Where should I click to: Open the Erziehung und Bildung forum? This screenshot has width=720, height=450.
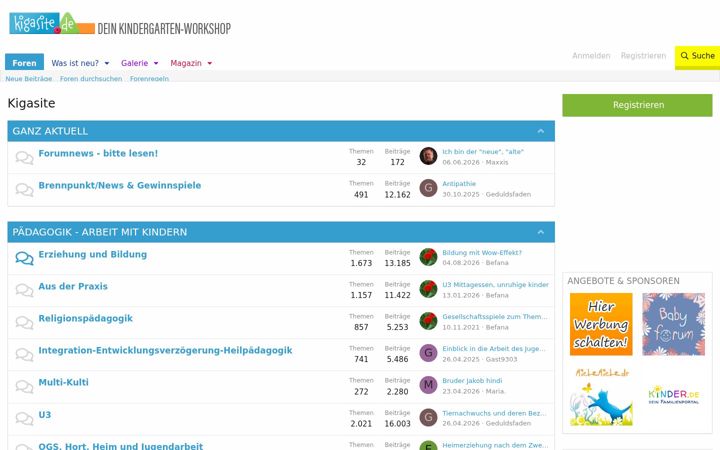(93, 254)
